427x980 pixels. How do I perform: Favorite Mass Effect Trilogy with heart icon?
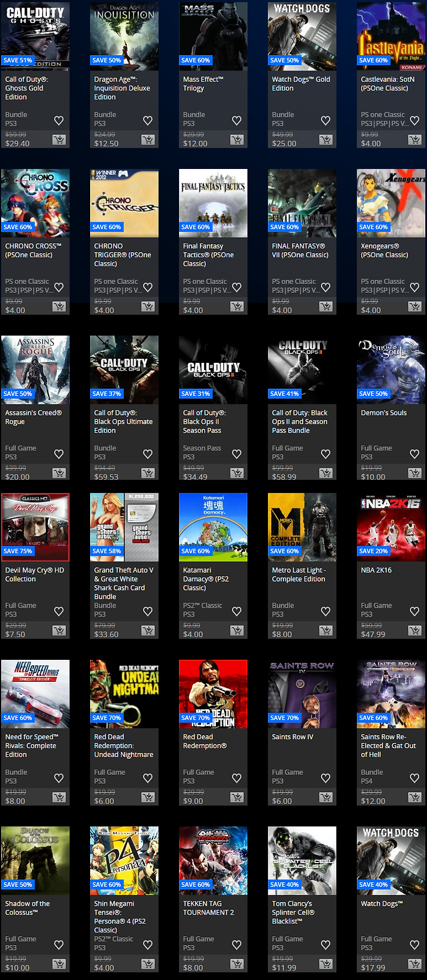tap(237, 120)
